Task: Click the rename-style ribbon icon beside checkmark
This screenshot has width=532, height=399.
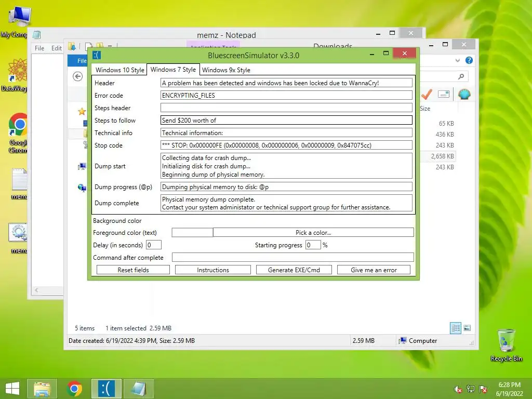Action: pos(444,94)
